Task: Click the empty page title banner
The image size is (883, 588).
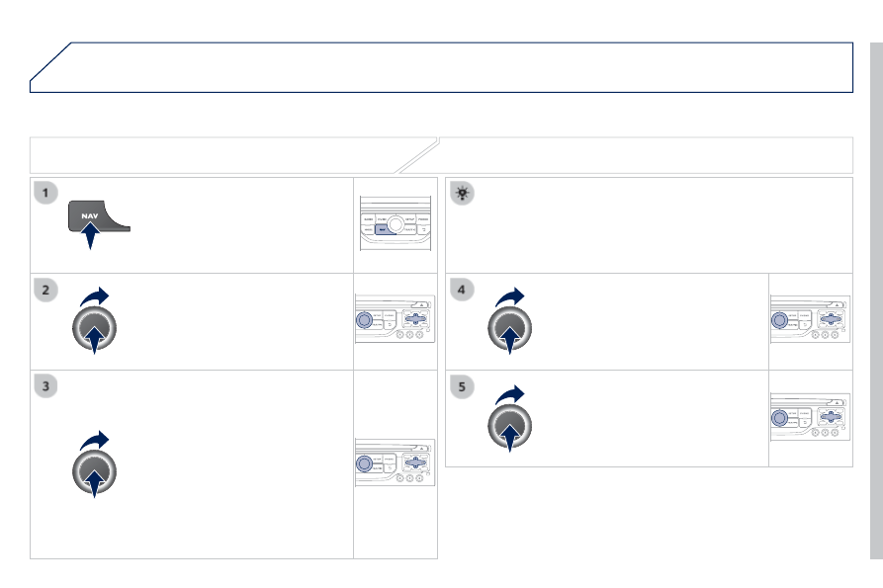Action: [x=441, y=67]
